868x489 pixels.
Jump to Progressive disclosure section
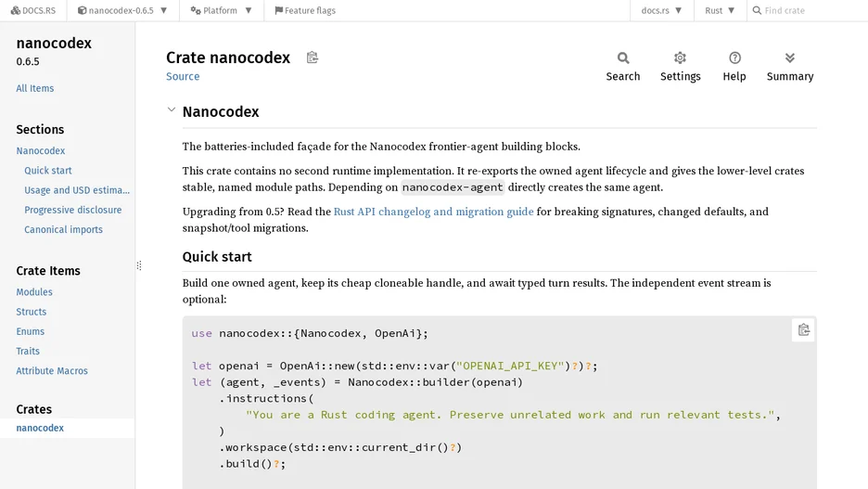[73, 210]
